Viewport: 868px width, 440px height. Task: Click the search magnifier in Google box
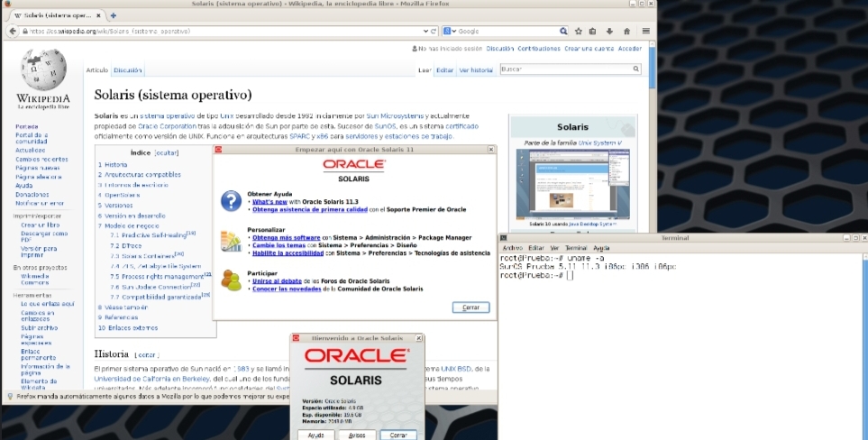click(x=563, y=31)
